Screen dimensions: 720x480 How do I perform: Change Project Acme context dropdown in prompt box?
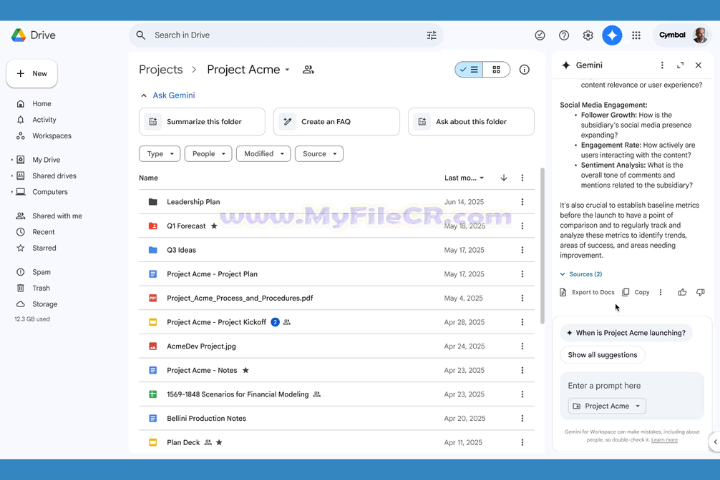(607, 406)
